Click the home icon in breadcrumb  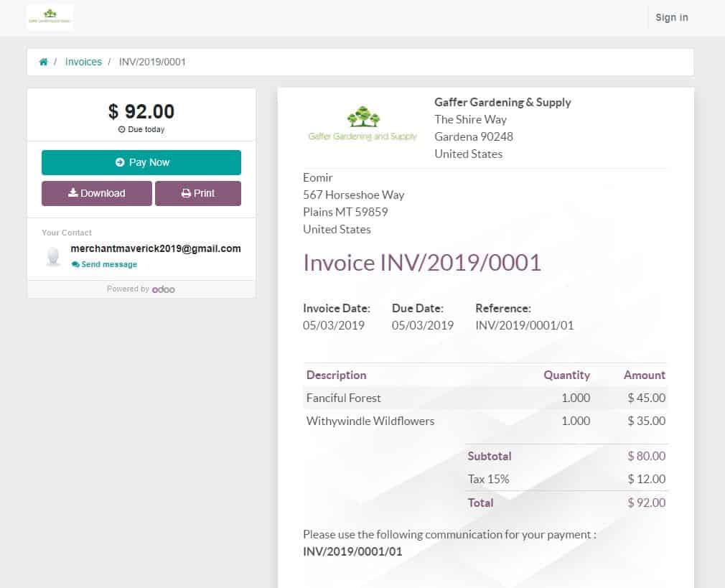[44, 62]
